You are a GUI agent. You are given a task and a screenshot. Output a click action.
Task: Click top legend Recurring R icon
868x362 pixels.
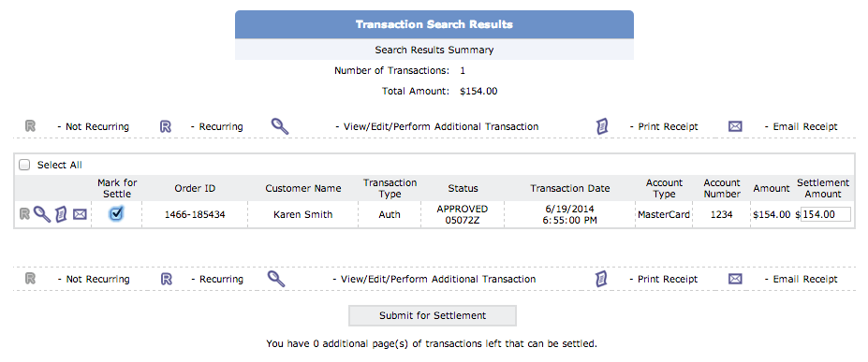(x=166, y=126)
